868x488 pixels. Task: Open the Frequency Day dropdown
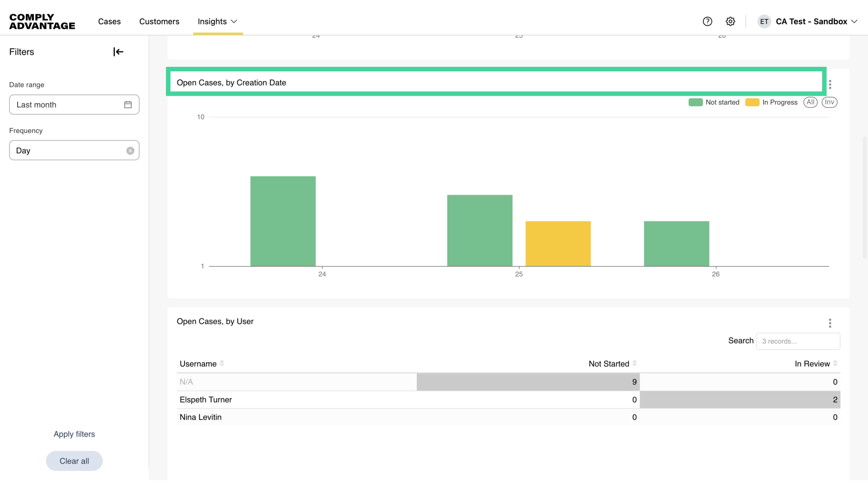68,150
